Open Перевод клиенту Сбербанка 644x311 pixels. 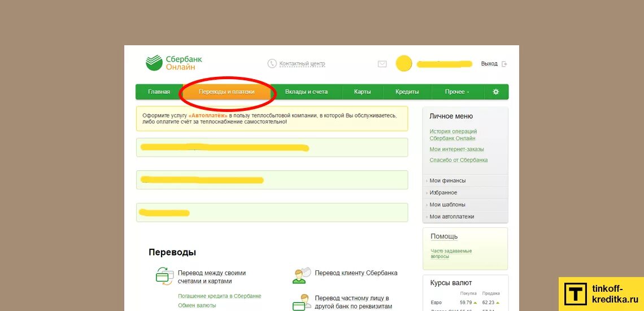point(356,273)
